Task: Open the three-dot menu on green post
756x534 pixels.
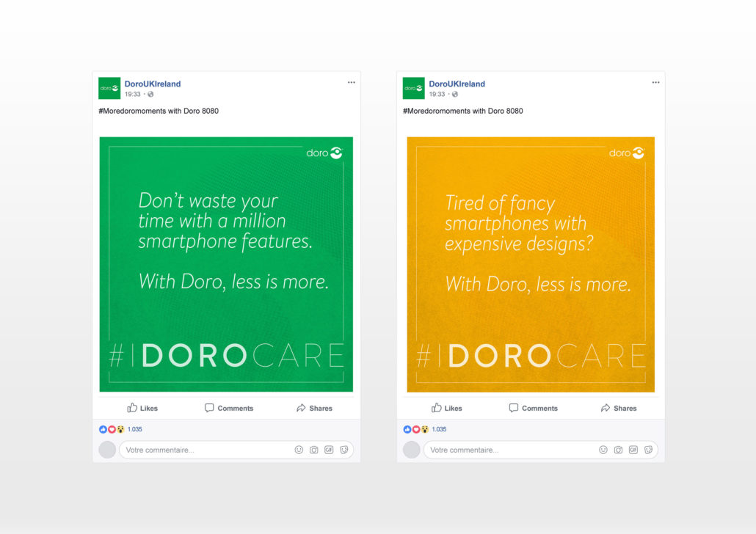Action: click(352, 82)
